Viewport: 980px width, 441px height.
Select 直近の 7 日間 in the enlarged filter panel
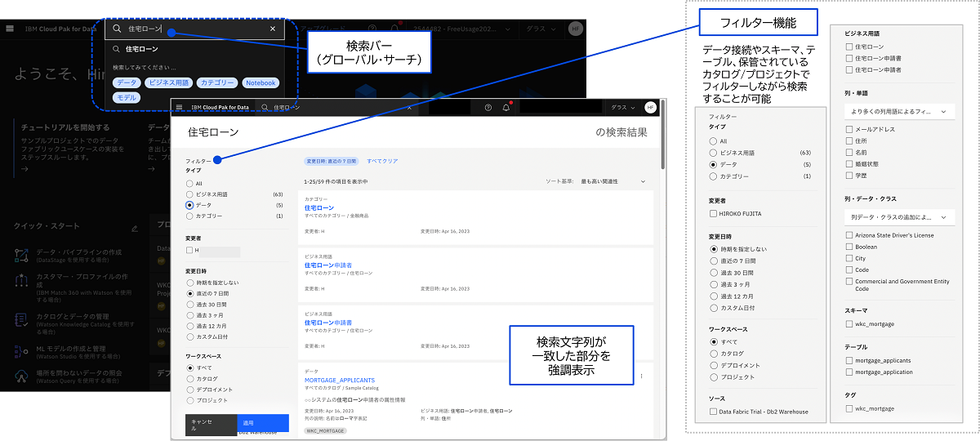tap(714, 261)
